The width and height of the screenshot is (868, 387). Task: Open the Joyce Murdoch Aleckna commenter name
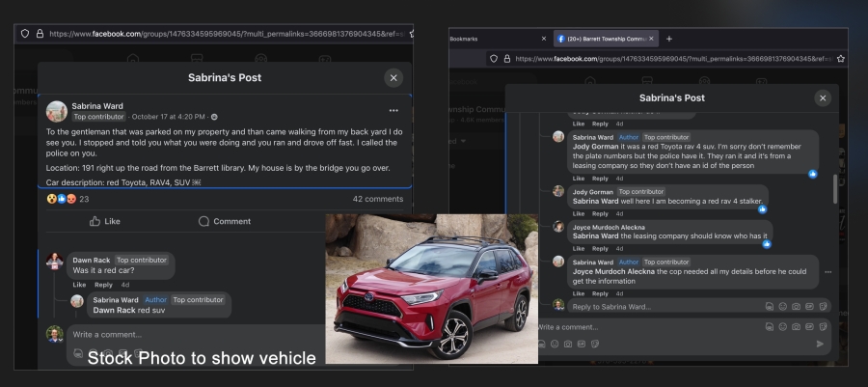(x=609, y=228)
